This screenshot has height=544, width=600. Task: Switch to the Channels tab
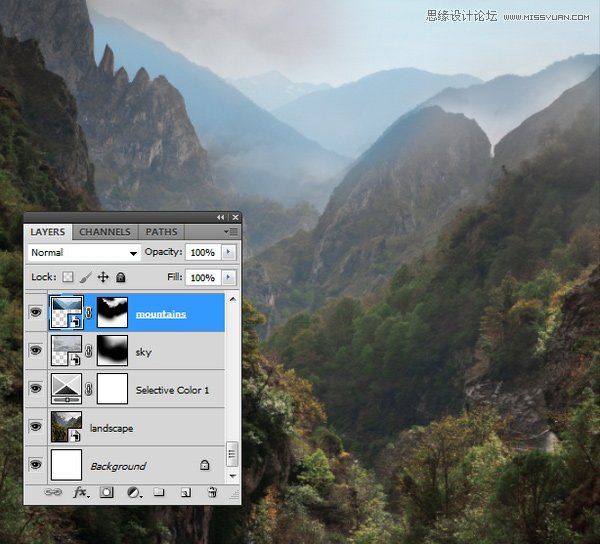(104, 232)
